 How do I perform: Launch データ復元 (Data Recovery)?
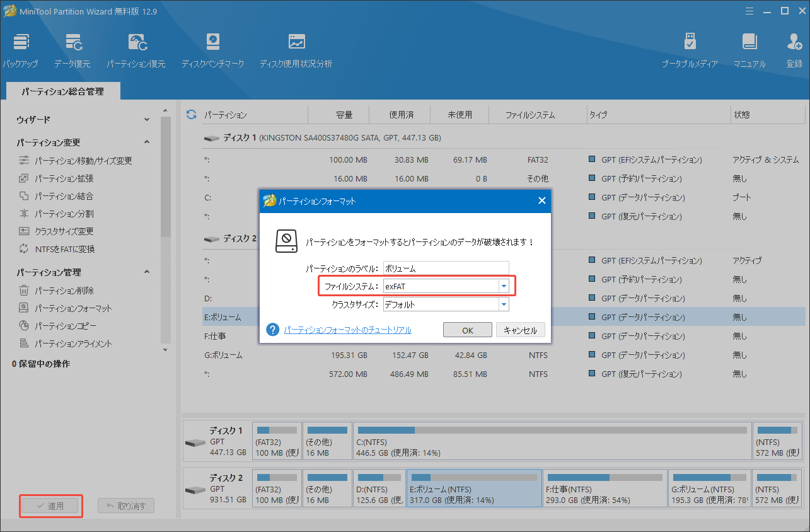tap(72, 50)
